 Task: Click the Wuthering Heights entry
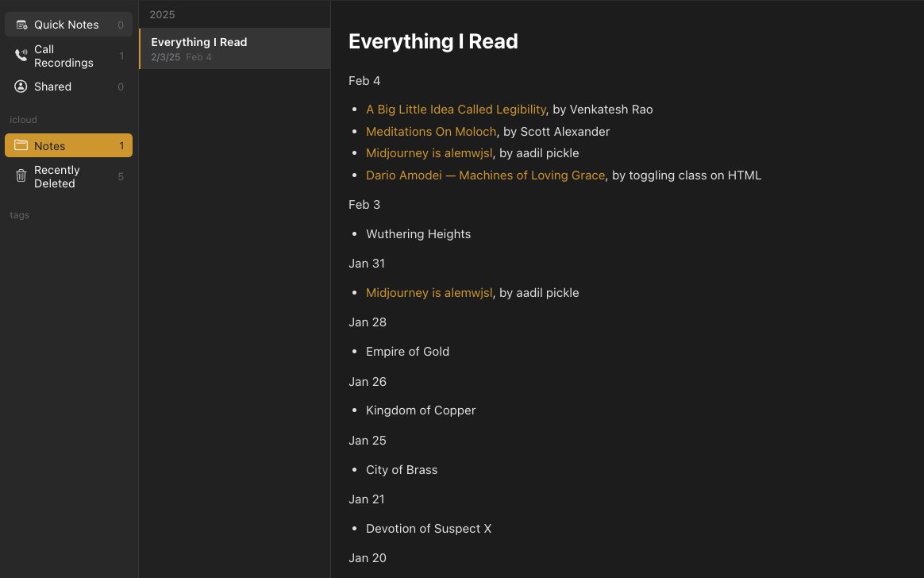(418, 234)
